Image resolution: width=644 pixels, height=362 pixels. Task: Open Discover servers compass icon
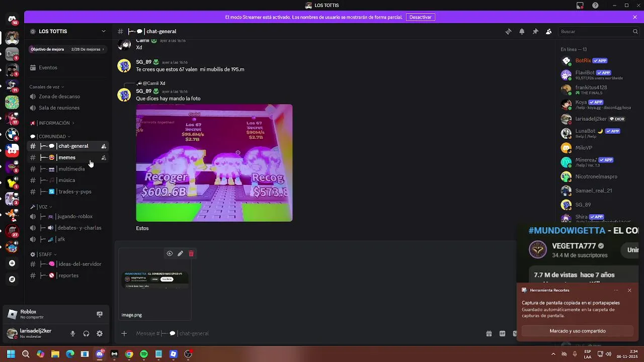coord(12,279)
